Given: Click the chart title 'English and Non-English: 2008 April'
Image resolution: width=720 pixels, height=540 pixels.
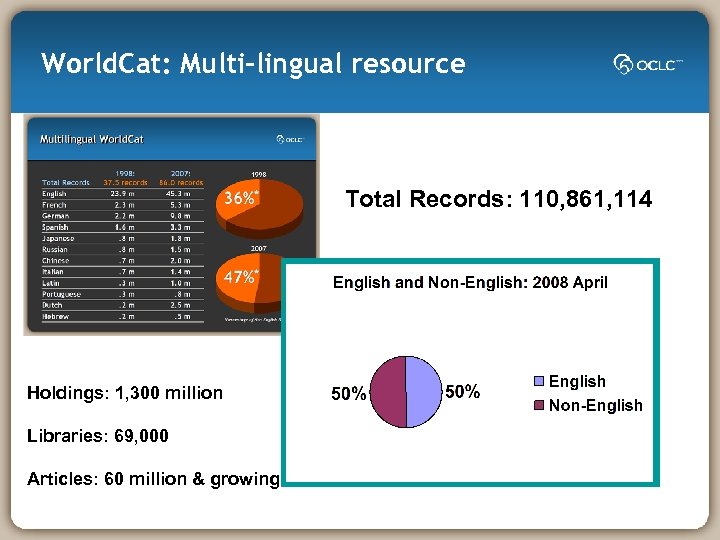Looking at the screenshot, I should tap(470, 282).
